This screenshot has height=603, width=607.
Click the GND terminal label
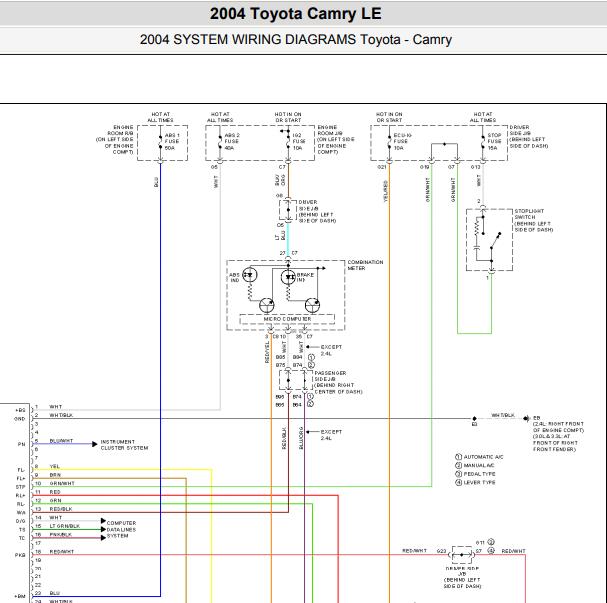(20, 419)
